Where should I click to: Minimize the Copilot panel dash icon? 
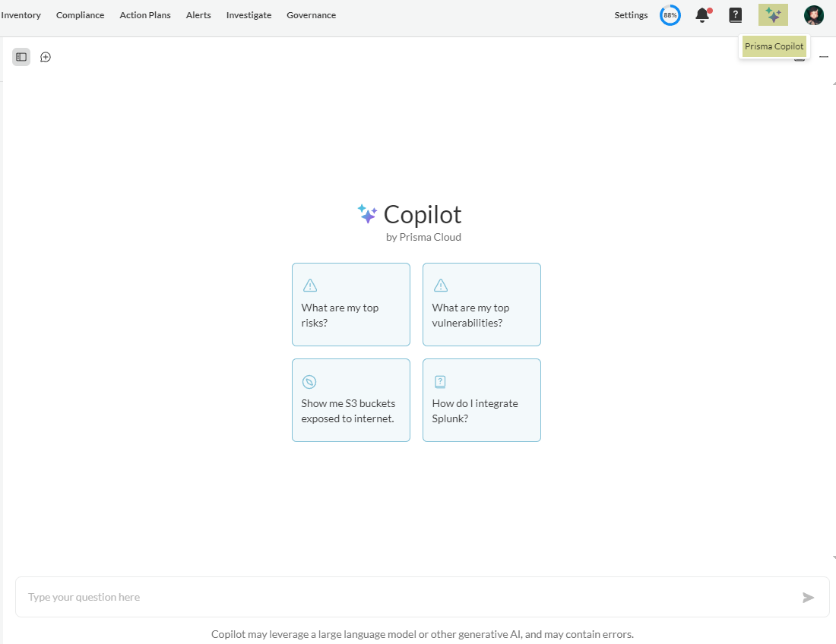824,56
